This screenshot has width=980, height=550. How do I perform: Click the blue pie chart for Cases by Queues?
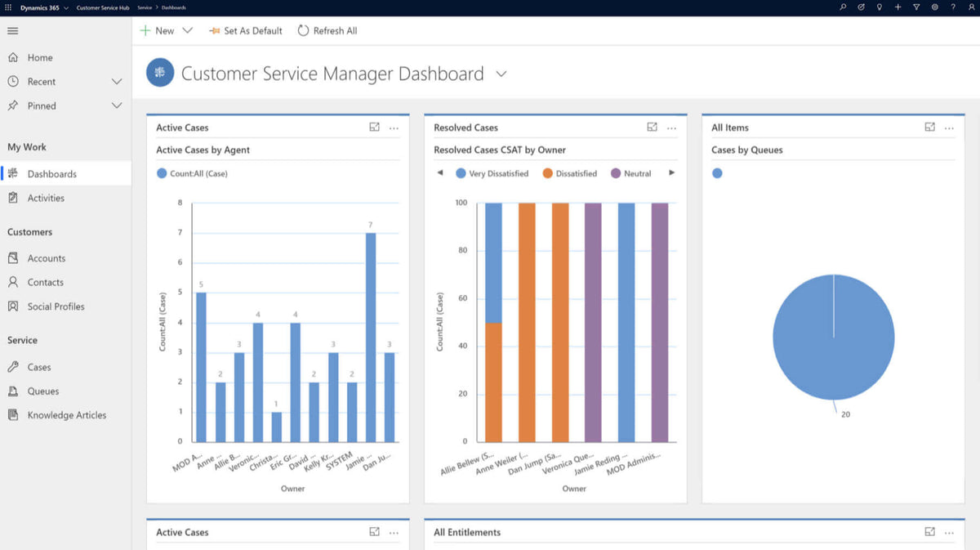(x=833, y=337)
